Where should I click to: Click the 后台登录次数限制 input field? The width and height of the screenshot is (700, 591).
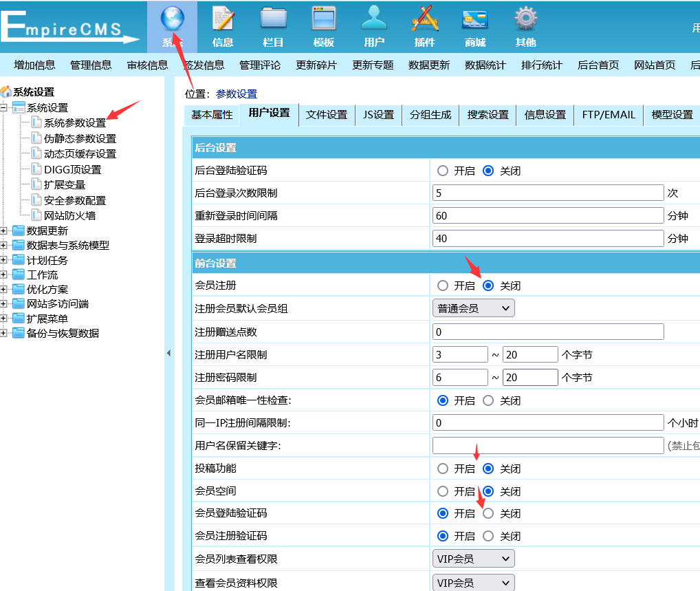(x=547, y=193)
